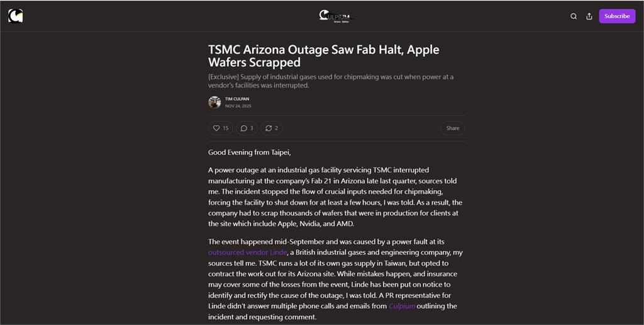Like the article with heart icon
Image resolution: width=644 pixels, height=325 pixels.
[220, 128]
